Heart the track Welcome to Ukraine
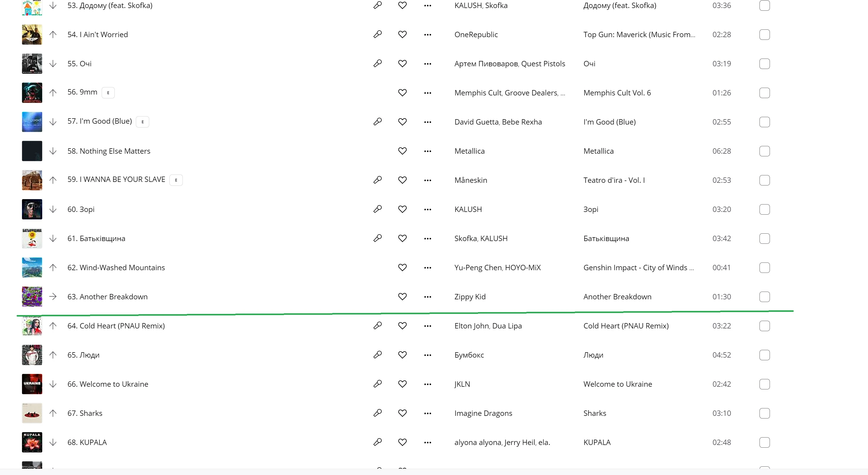 [x=402, y=384]
